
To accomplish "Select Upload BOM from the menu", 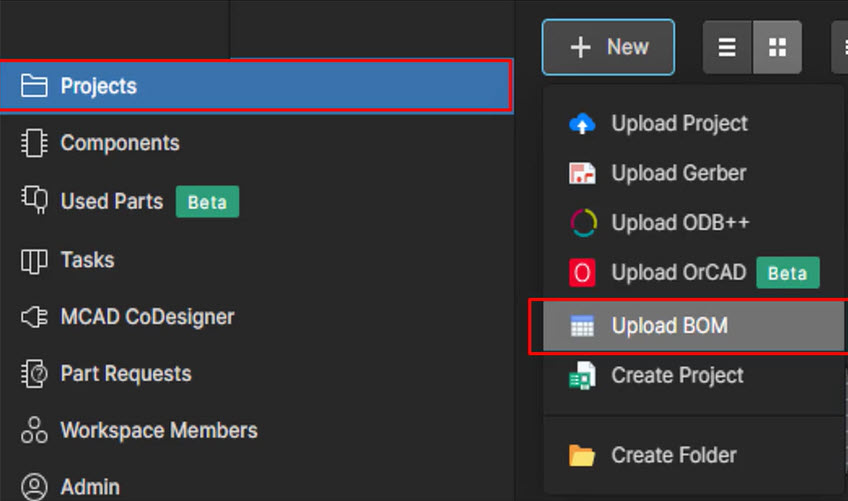I will (x=669, y=326).
